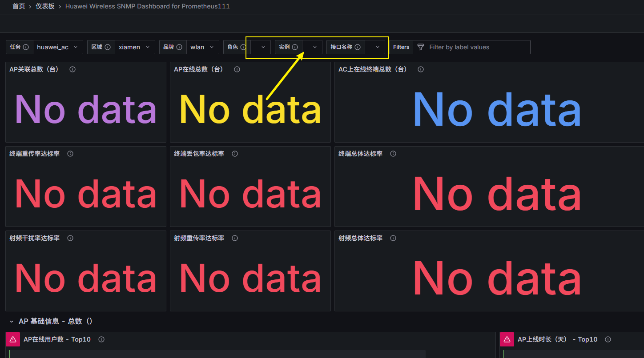Expand the empty 实例 variable dropdown
The height and width of the screenshot is (358, 644).
click(312, 47)
